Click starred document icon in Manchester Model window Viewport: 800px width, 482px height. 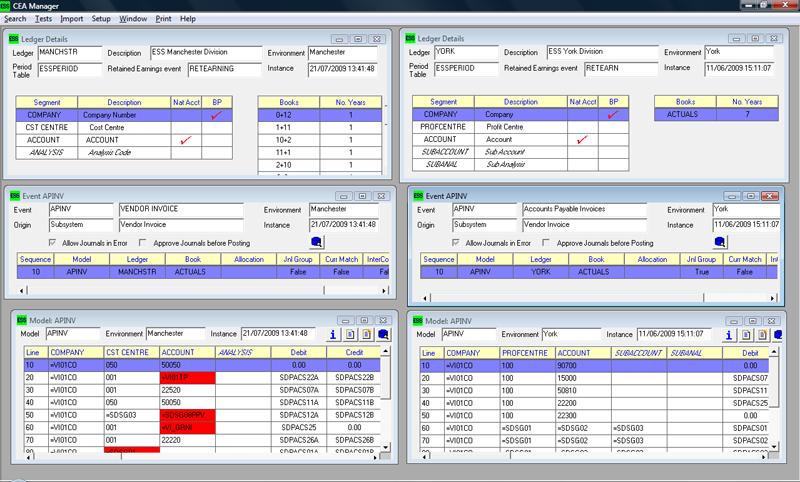coord(367,335)
